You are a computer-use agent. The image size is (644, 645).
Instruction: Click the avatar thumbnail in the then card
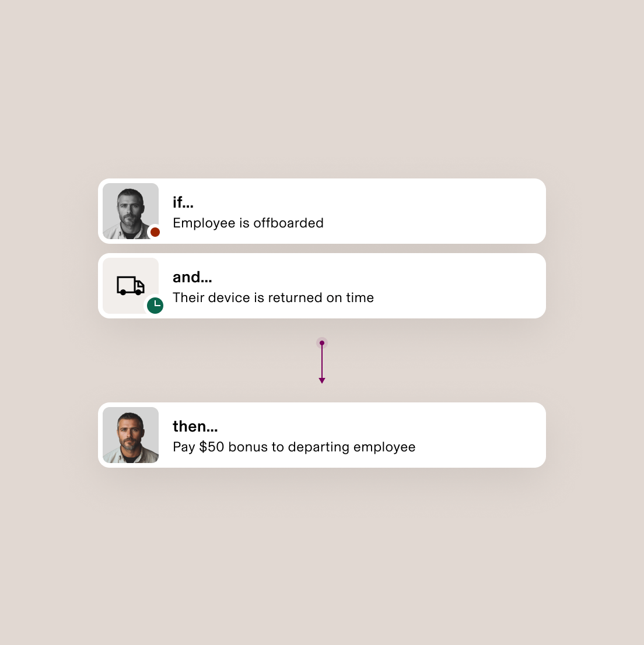click(130, 434)
